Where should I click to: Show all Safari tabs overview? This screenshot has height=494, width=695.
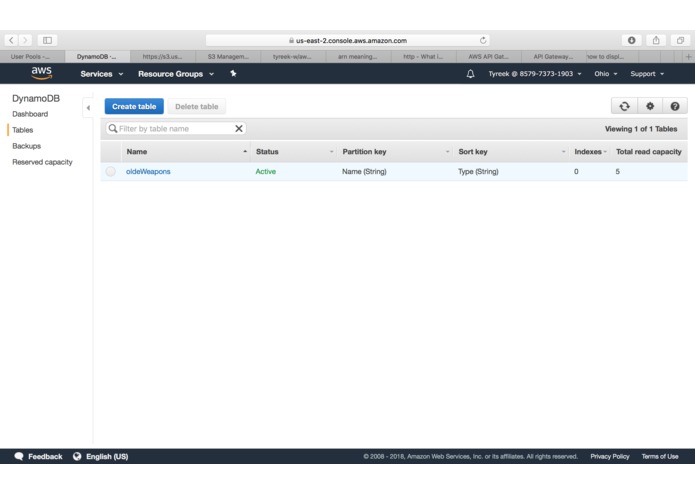(x=680, y=40)
